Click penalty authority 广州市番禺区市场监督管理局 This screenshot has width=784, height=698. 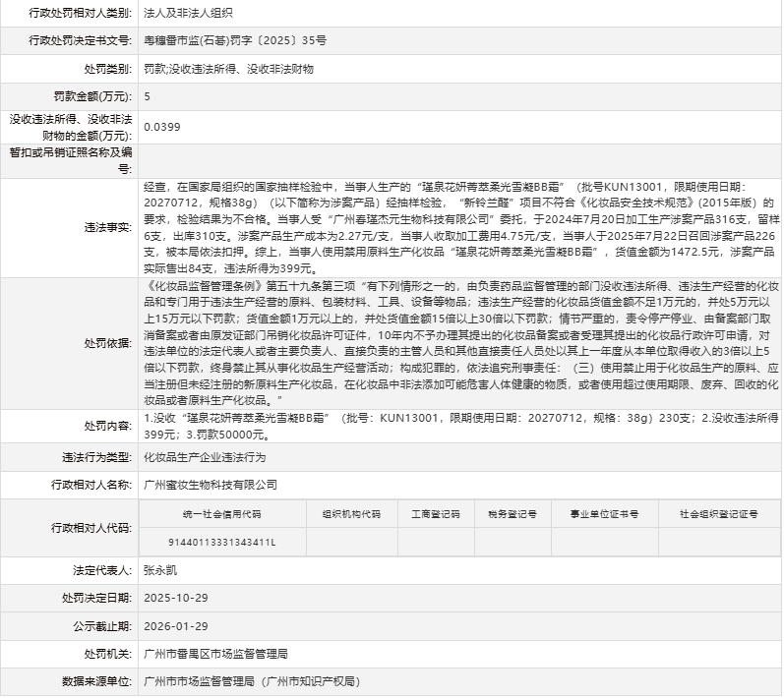tap(215, 653)
